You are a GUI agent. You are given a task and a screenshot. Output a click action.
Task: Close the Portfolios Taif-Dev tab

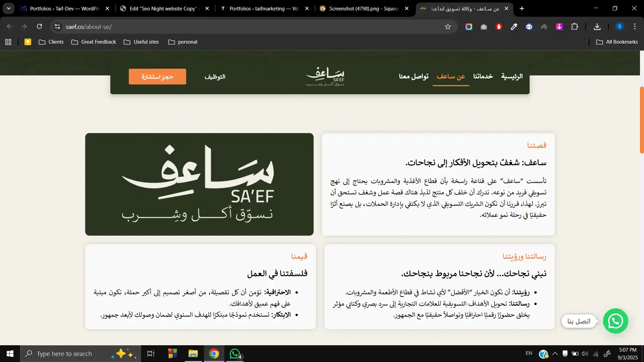pos(107,9)
